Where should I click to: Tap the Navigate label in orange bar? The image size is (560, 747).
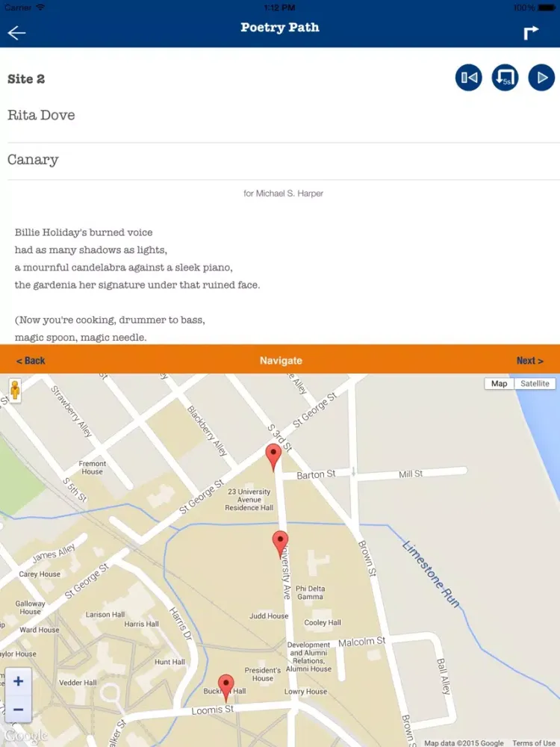[x=281, y=361]
